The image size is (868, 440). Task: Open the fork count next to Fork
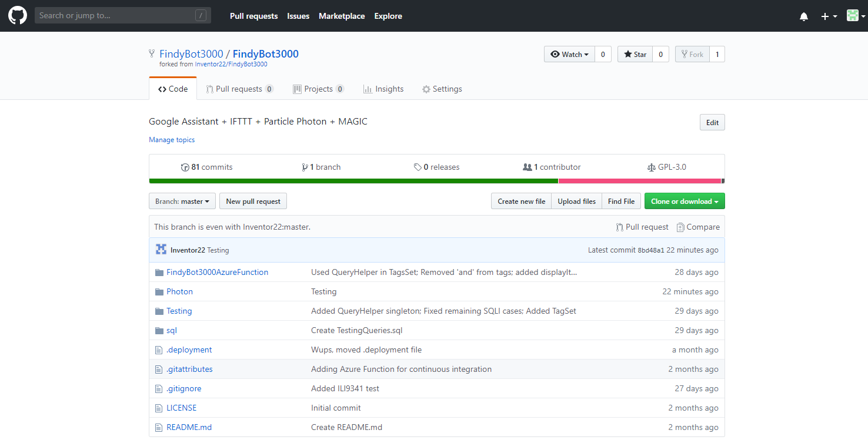click(x=717, y=54)
